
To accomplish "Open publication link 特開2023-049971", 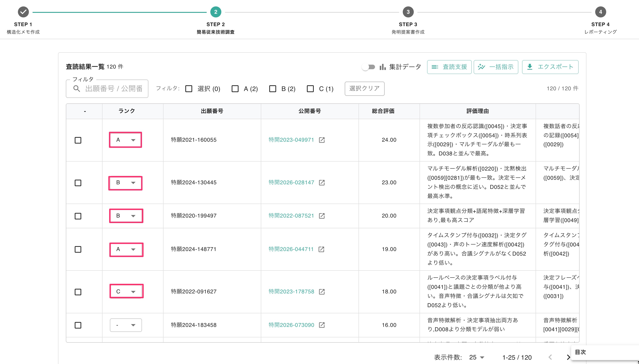I will click(x=291, y=140).
